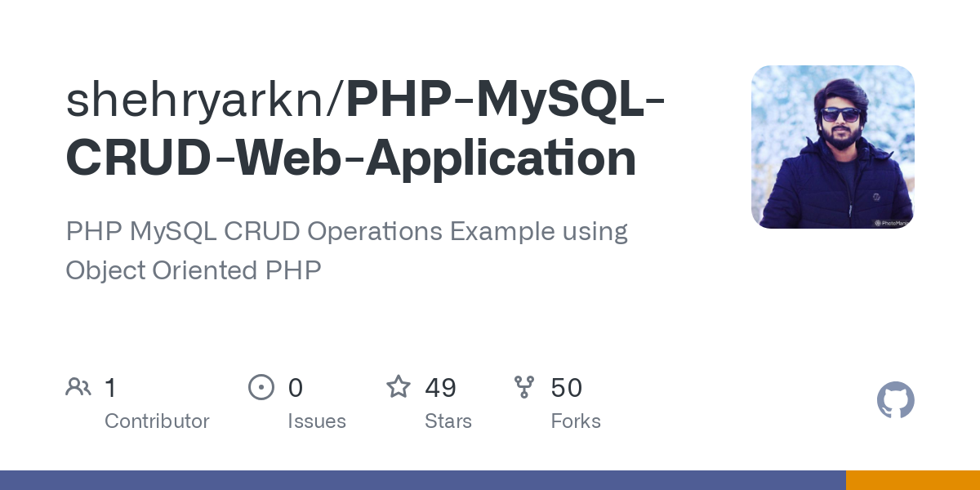Image resolution: width=980 pixels, height=490 pixels.
Task: Click the fork icon next to Forks count
Action: (x=524, y=386)
